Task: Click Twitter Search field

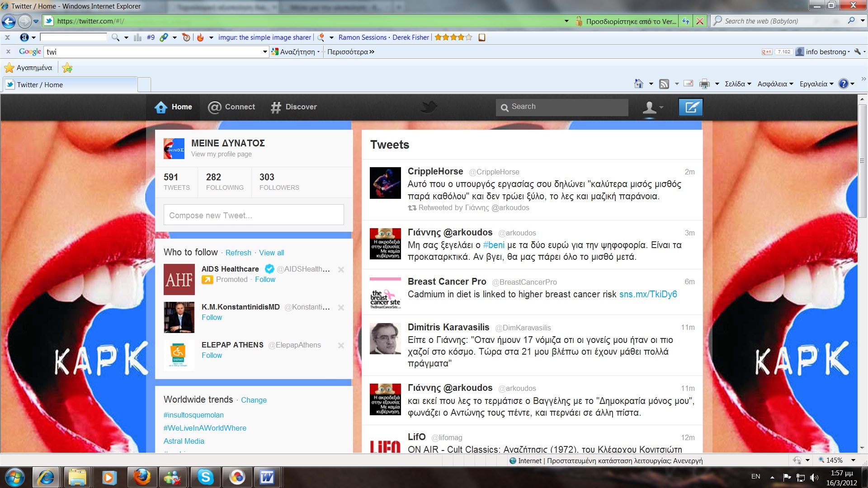Action: pos(562,107)
